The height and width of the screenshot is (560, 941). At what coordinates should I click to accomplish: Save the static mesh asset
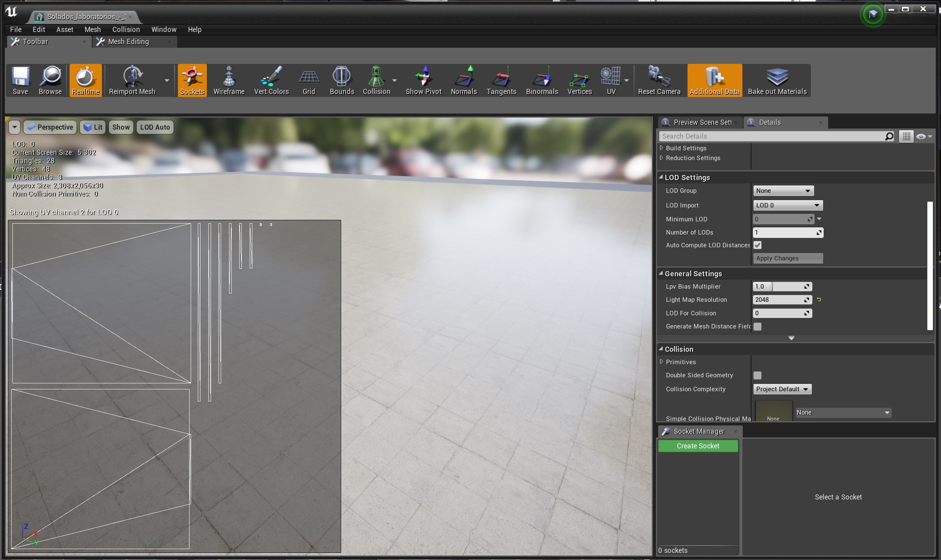(20, 80)
